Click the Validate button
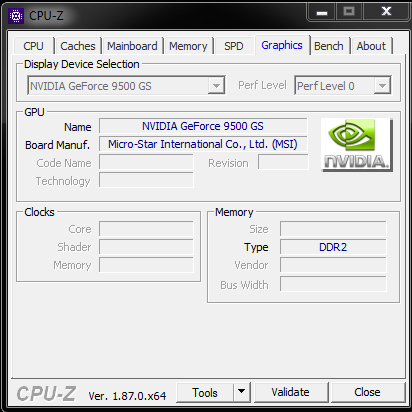 click(290, 392)
